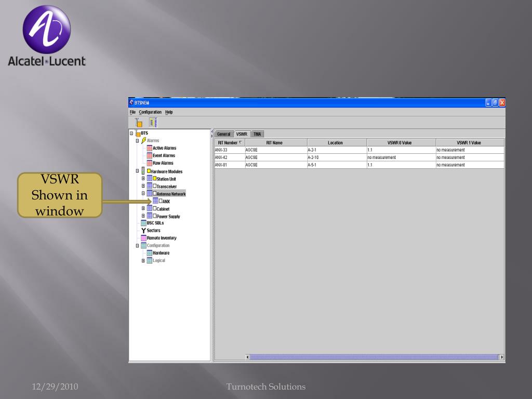Toggle the Transceiver status box
The height and width of the screenshot is (399, 532).
154,186
